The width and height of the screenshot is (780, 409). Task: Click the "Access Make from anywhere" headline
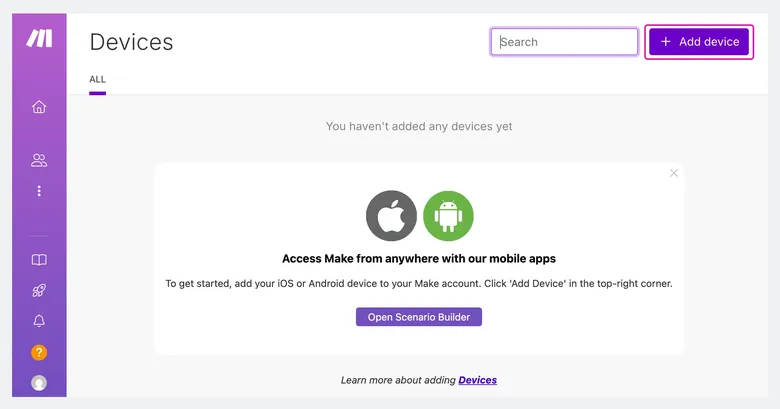pyautogui.click(x=419, y=259)
